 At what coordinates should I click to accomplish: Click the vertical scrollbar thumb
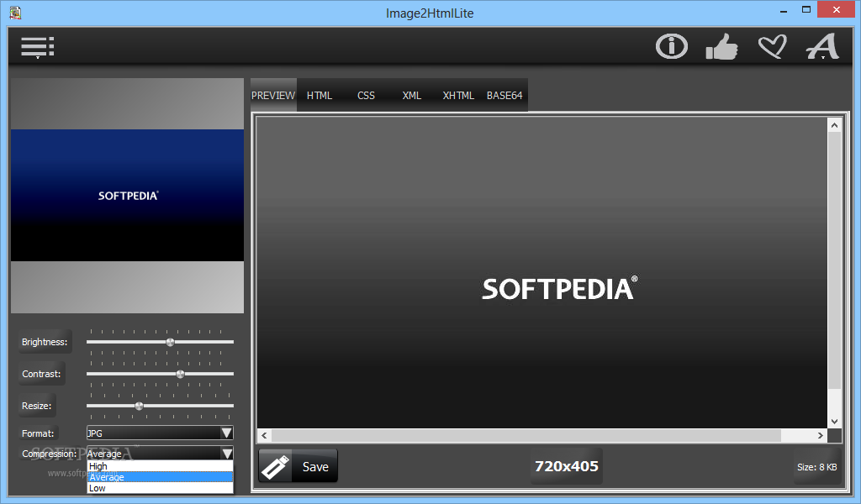click(834, 260)
